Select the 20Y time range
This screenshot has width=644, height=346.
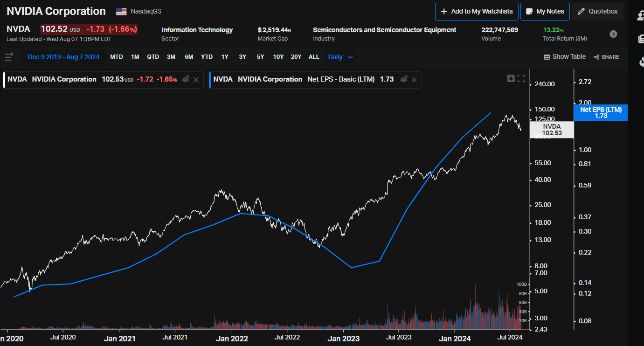296,57
